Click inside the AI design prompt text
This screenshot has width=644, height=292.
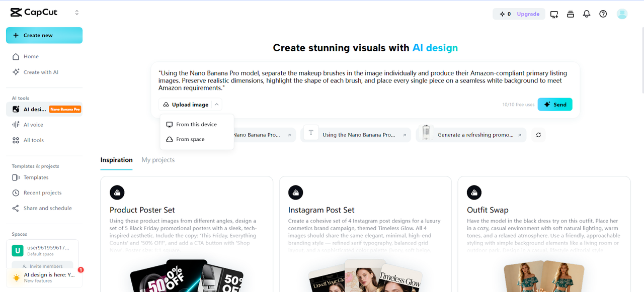point(365,80)
